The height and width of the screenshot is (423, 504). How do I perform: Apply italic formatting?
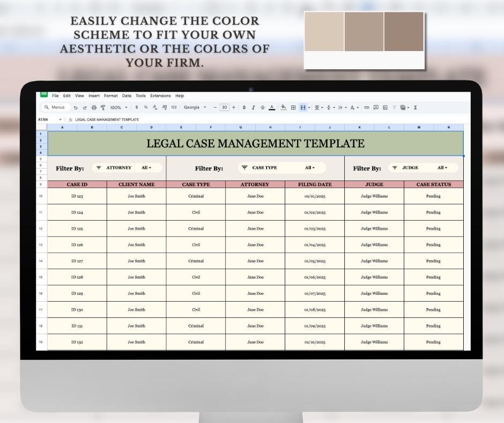pos(253,107)
